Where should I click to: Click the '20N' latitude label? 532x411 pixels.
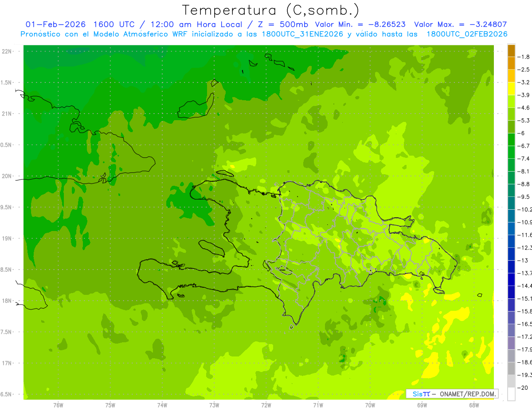point(7,176)
